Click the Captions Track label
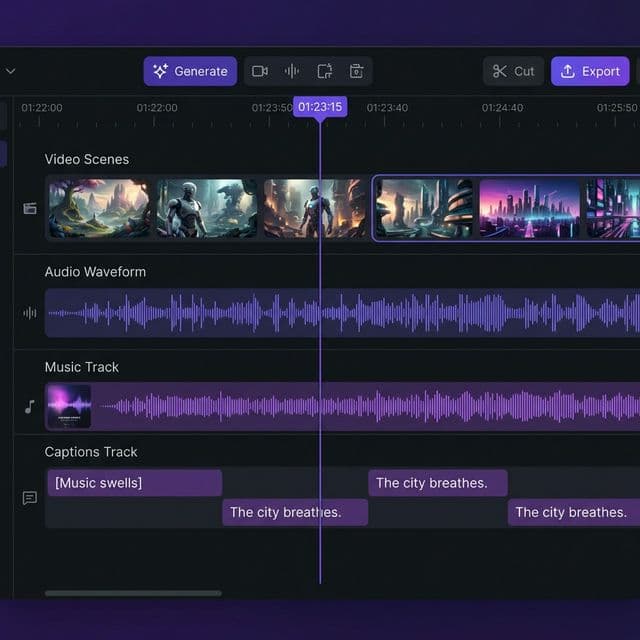This screenshot has width=640, height=640. click(x=91, y=452)
